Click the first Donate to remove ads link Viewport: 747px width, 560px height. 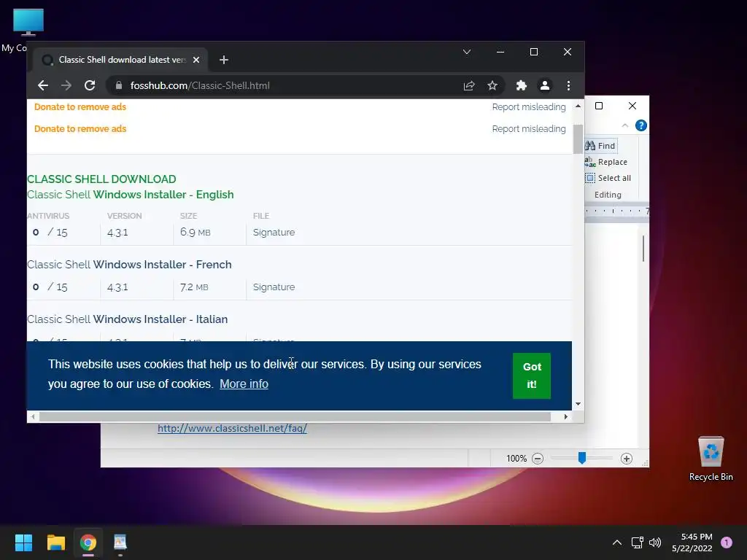[80, 107]
